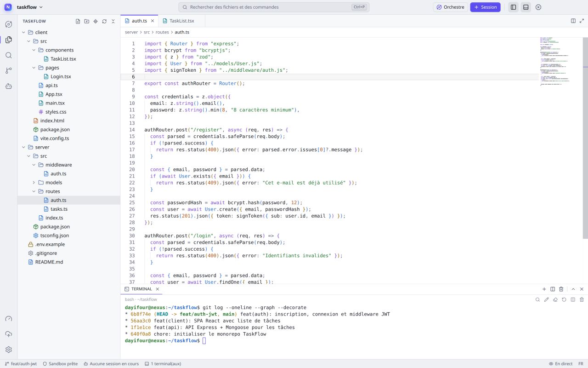Collapse the client folder
This screenshot has width=588, height=368.
pos(69,32)
